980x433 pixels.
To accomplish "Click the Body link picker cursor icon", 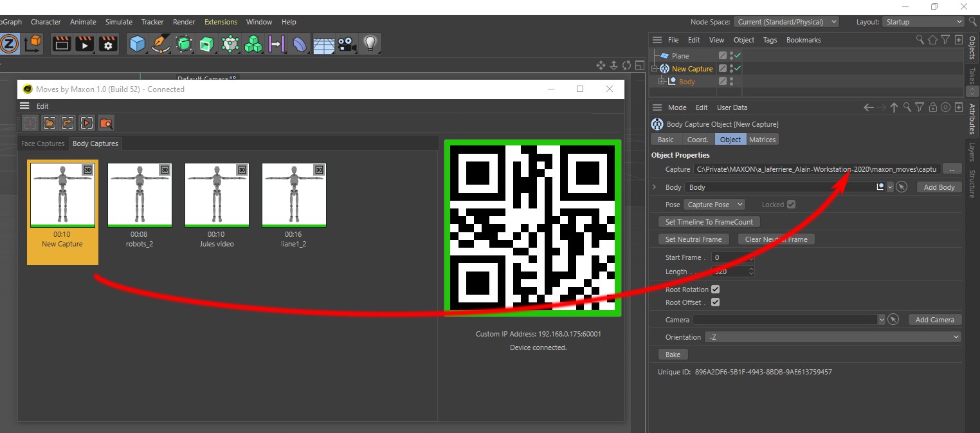I will coord(902,187).
